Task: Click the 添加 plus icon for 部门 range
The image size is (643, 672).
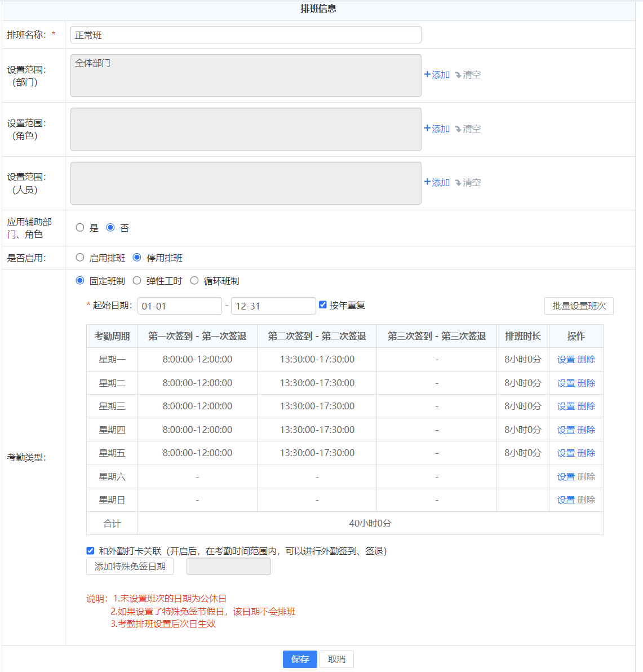Action: pos(428,74)
